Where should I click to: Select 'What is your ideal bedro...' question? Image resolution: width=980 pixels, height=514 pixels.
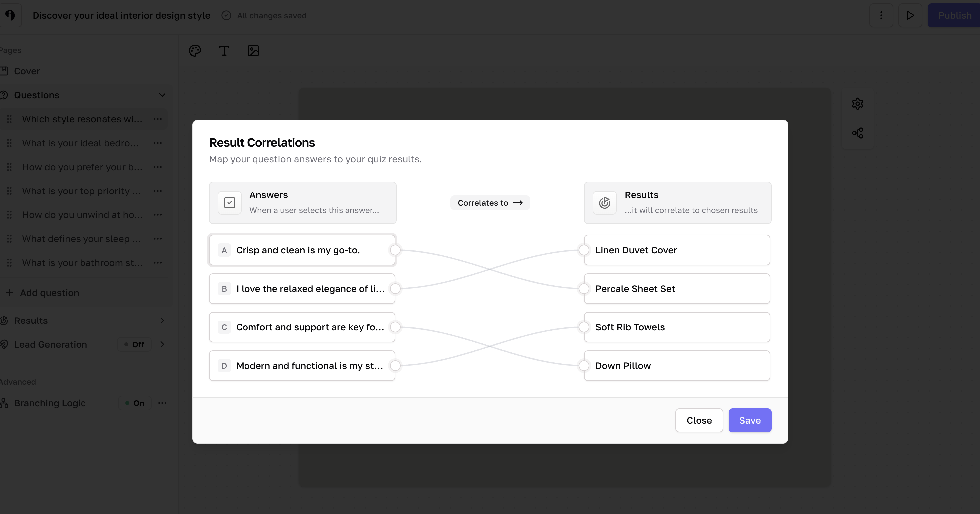pos(80,143)
